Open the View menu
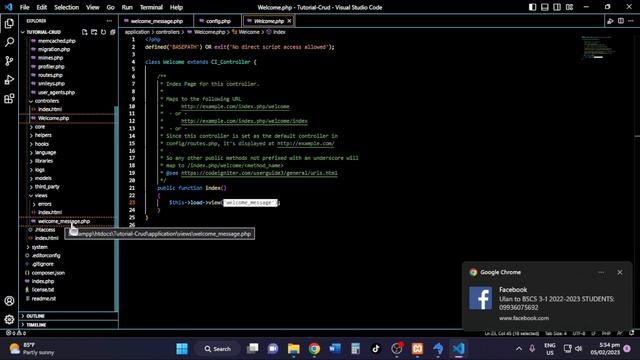This screenshot has width=640, height=360. pos(93,7)
